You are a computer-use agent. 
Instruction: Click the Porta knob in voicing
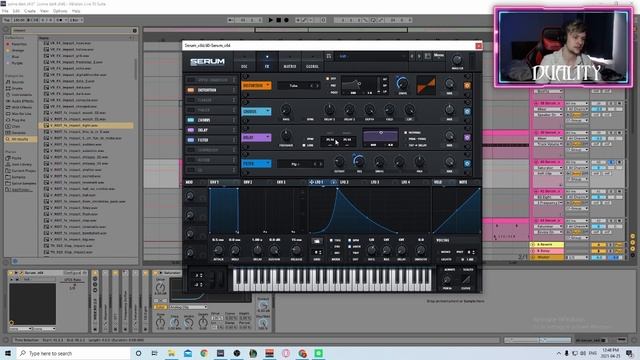click(447, 280)
